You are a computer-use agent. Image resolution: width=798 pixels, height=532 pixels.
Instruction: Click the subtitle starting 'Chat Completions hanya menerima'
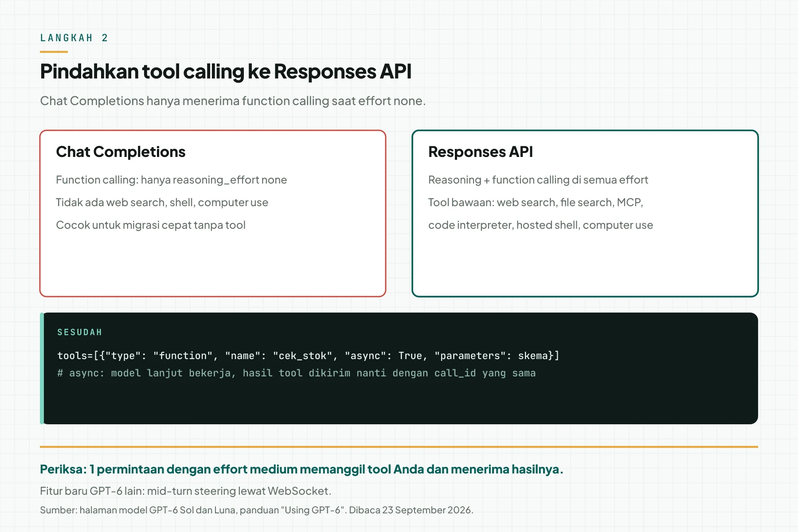pyautogui.click(x=233, y=101)
